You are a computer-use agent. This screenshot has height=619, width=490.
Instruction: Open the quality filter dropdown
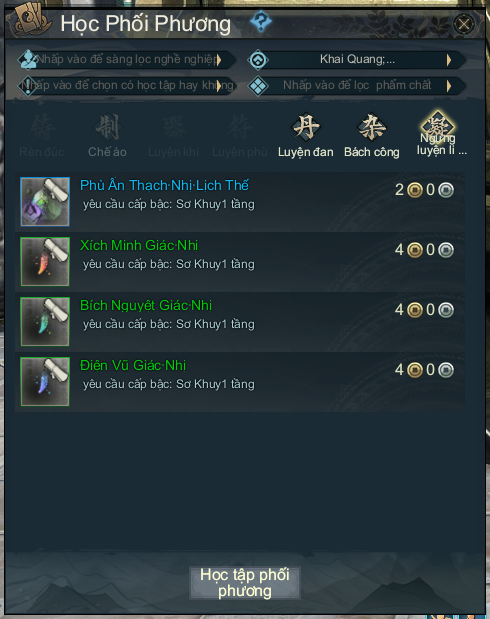(357, 85)
